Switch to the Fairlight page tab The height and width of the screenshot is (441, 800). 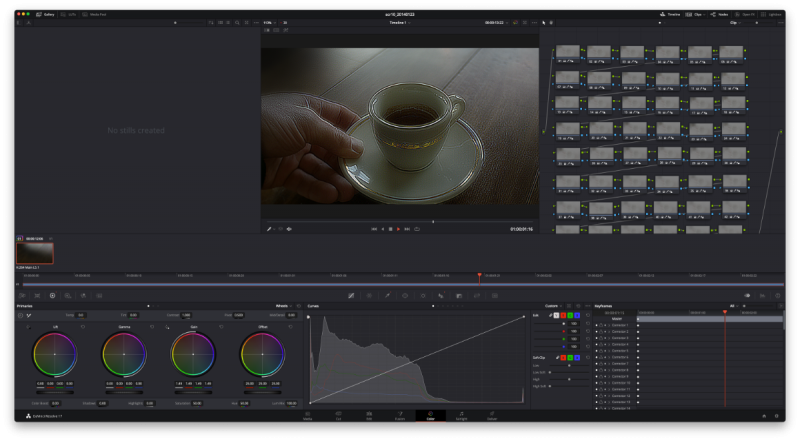click(461, 414)
